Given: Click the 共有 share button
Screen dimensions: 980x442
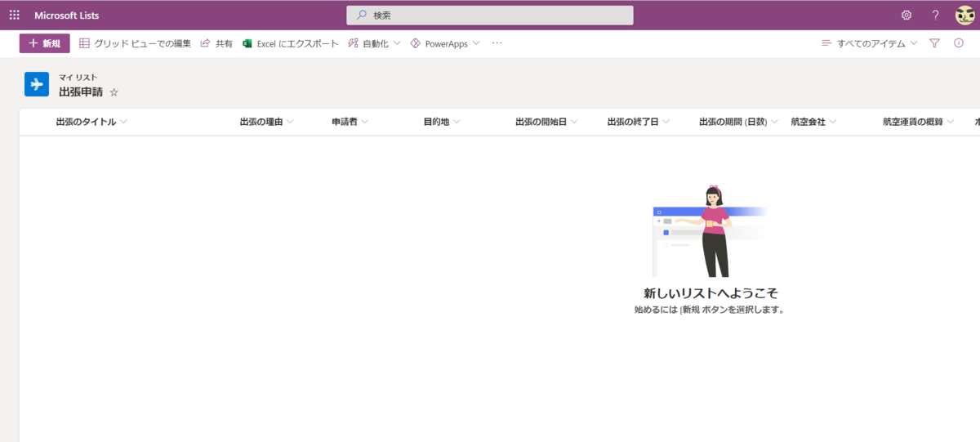Looking at the screenshot, I should 216,43.
